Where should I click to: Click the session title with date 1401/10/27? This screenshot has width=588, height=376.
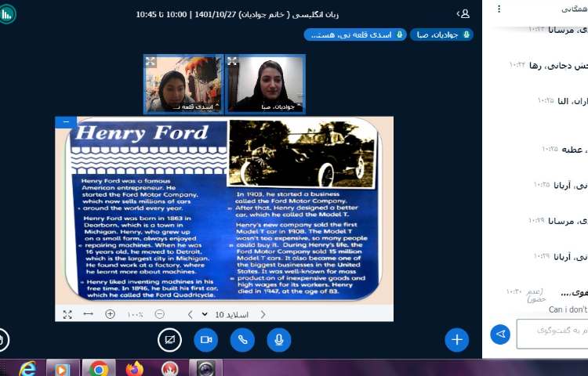[237, 14]
